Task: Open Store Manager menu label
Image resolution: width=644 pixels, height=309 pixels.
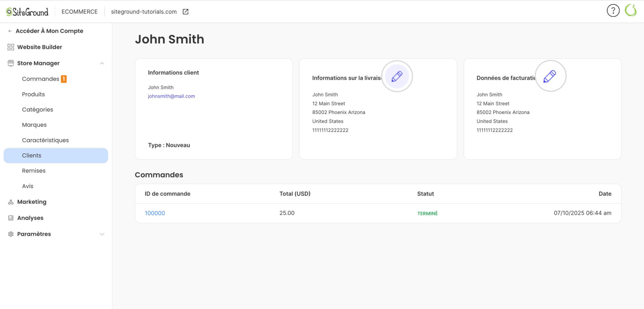Action: coord(38,63)
